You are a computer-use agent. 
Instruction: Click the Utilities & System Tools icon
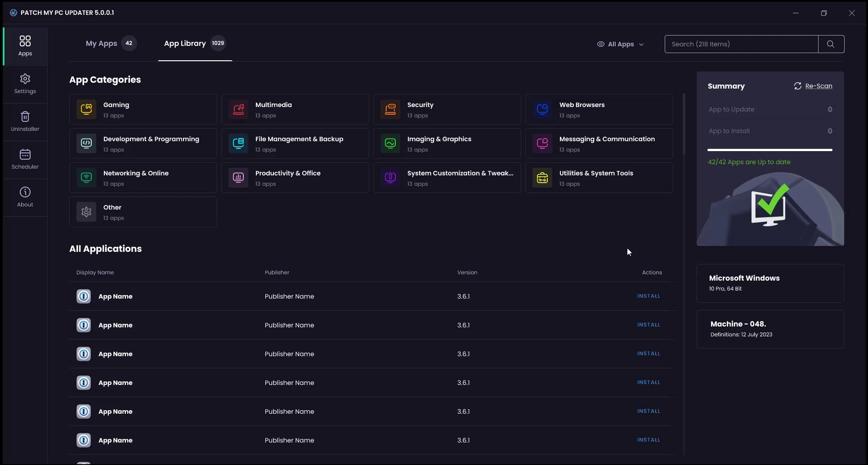(542, 178)
